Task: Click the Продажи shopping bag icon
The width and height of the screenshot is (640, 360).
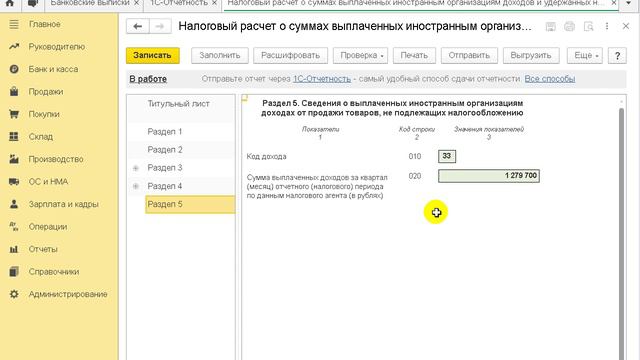Action: (x=14, y=92)
